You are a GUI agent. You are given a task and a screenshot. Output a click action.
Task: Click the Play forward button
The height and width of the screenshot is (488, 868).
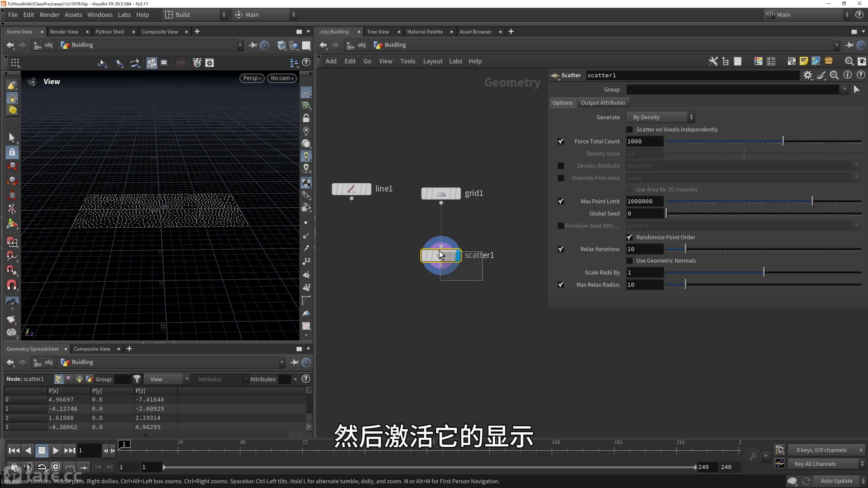click(56, 450)
